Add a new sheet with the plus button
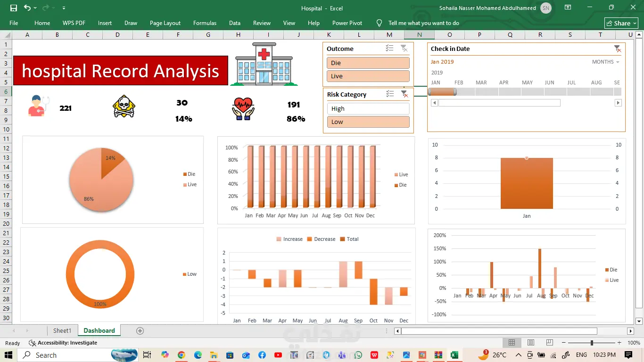The width and height of the screenshot is (644, 362). click(x=140, y=331)
